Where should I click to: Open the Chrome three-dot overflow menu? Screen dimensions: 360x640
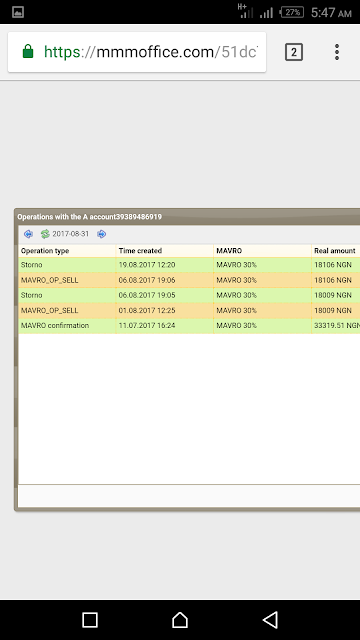[x=337, y=52]
